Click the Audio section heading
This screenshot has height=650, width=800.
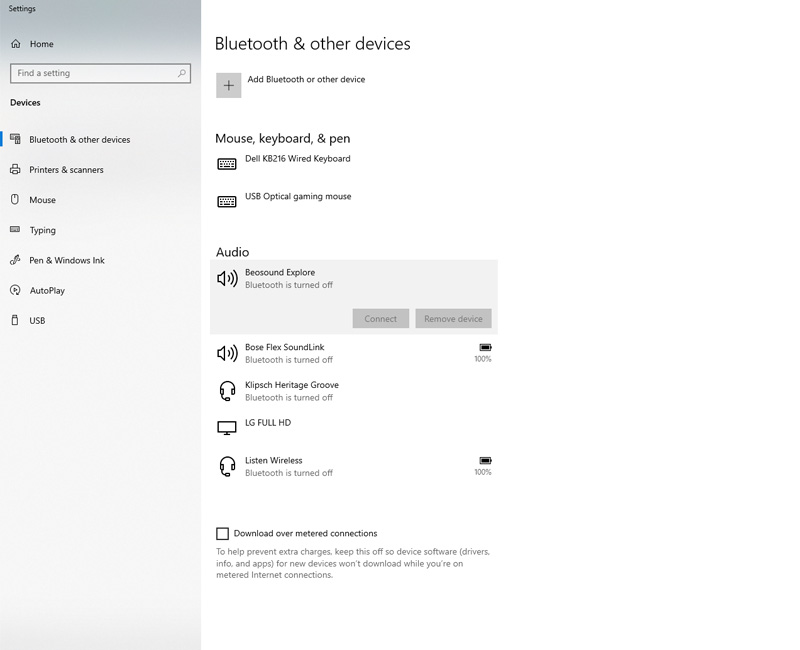tap(233, 252)
